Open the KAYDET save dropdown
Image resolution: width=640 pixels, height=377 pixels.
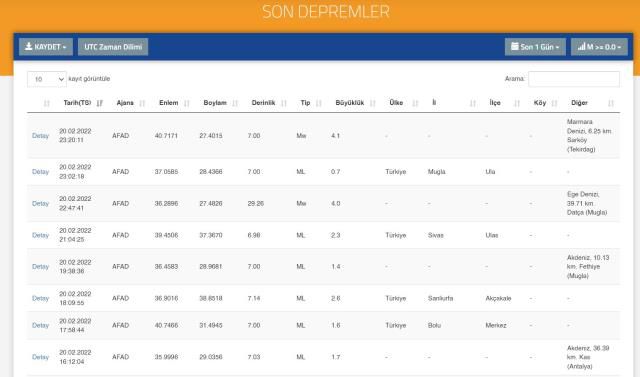(x=46, y=47)
